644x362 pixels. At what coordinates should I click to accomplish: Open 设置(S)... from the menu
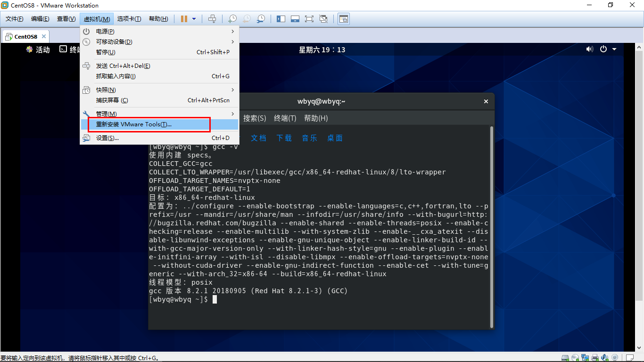(159, 138)
